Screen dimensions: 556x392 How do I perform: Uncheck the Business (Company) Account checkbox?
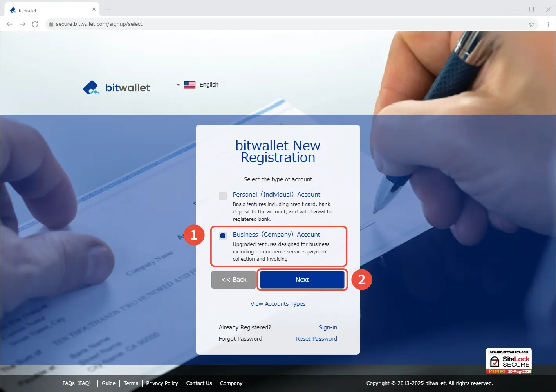pyautogui.click(x=223, y=236)
